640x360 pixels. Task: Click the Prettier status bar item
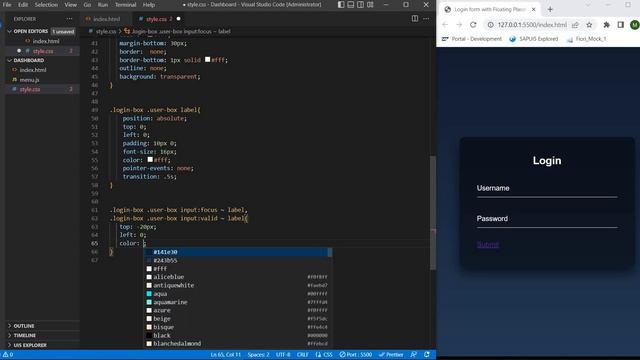point(391,355)
